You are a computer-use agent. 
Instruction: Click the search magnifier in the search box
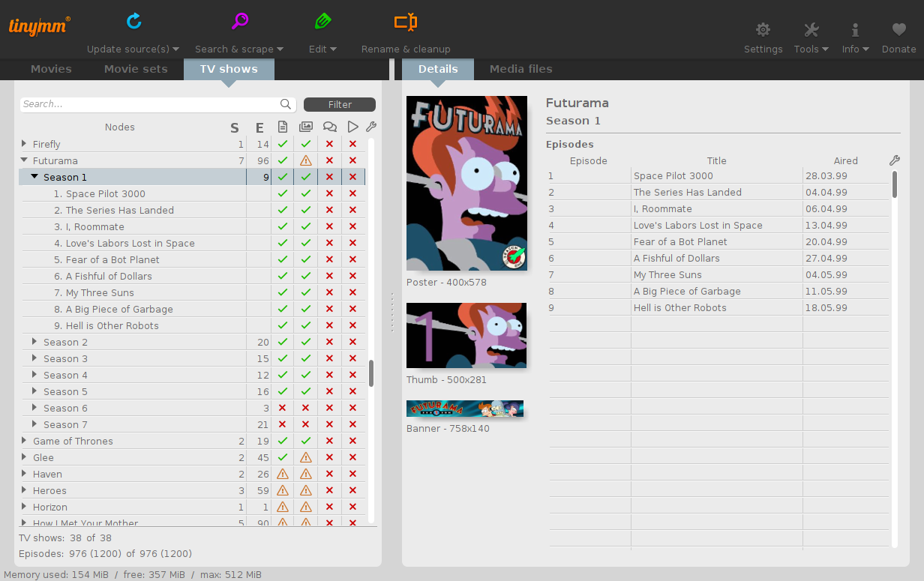coord(286,104)
